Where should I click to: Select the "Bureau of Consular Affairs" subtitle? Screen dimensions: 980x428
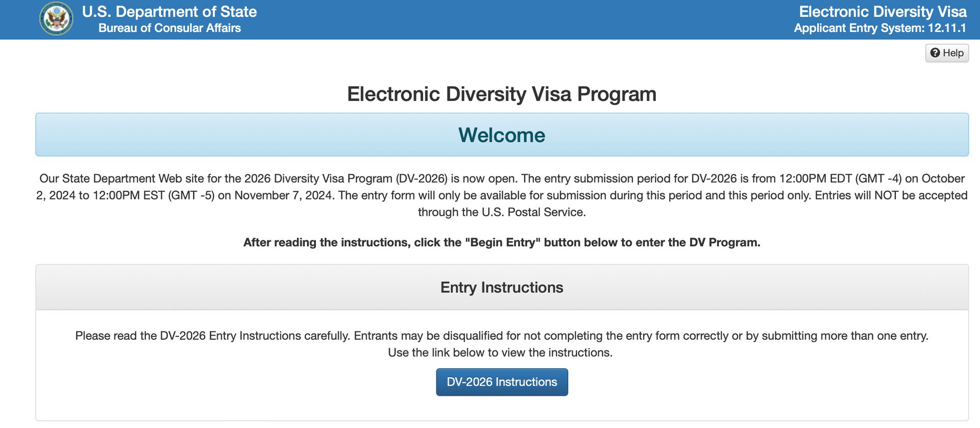169,28
